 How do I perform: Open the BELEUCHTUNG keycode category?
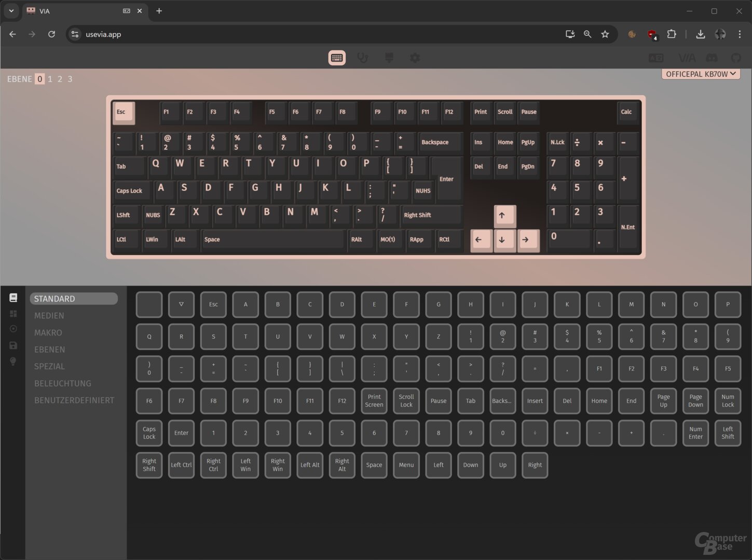tap(63, 384)
